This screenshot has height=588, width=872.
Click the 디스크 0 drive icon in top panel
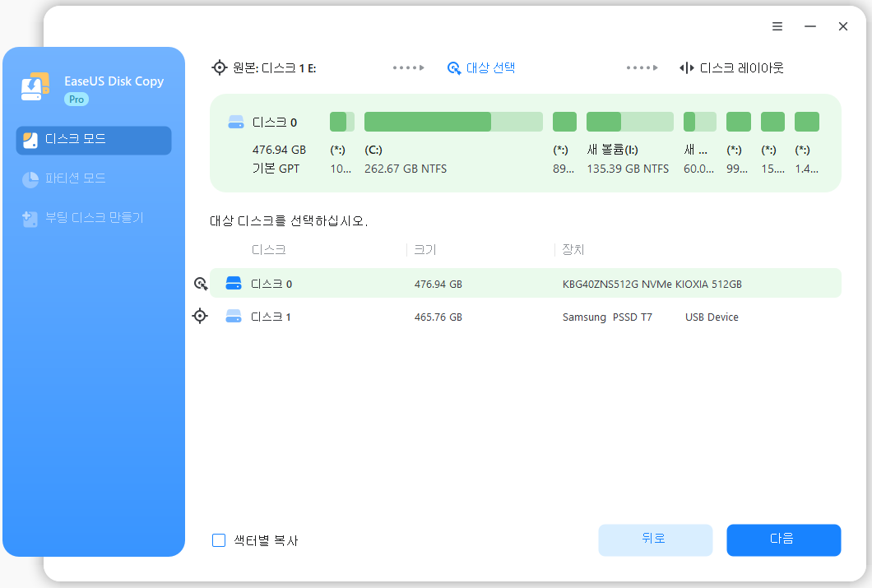pos(235,122)
